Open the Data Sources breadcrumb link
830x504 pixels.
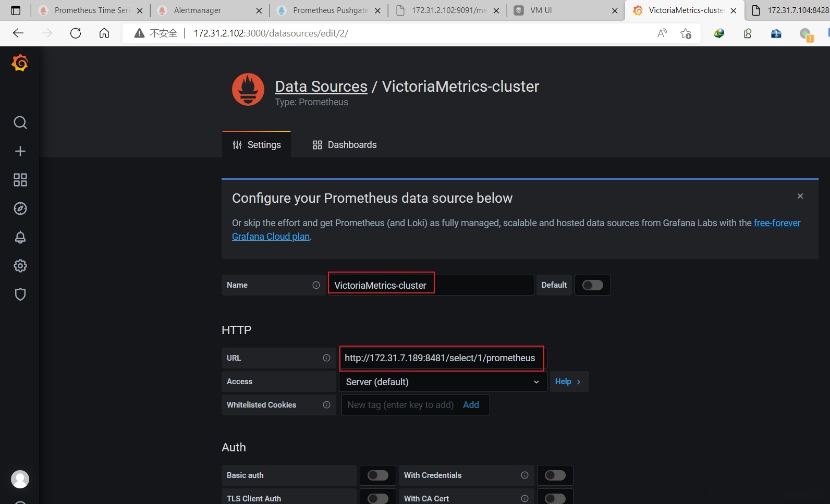(321, 86)
